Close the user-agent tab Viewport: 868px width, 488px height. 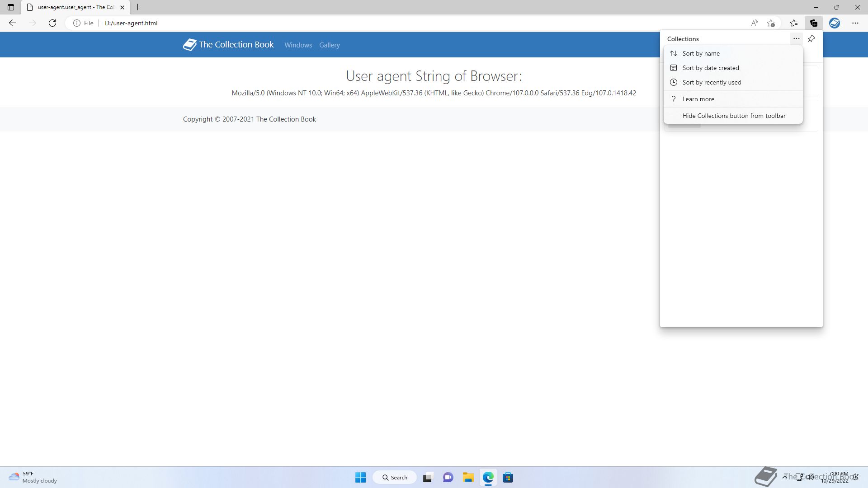click(x=122, y=7)
